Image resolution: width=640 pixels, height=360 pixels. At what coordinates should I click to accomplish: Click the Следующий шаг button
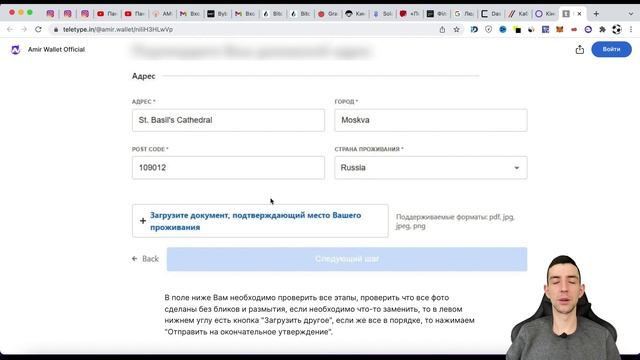(x=347, y=259)
